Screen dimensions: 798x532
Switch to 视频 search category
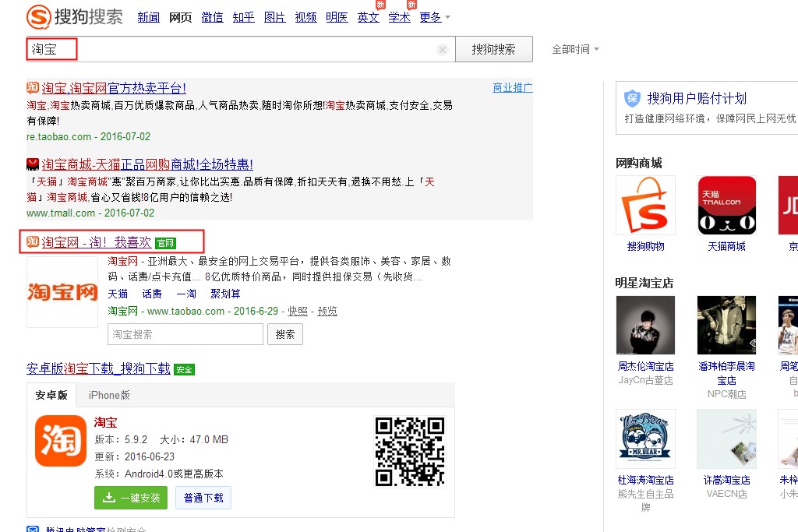coord(305,17)
